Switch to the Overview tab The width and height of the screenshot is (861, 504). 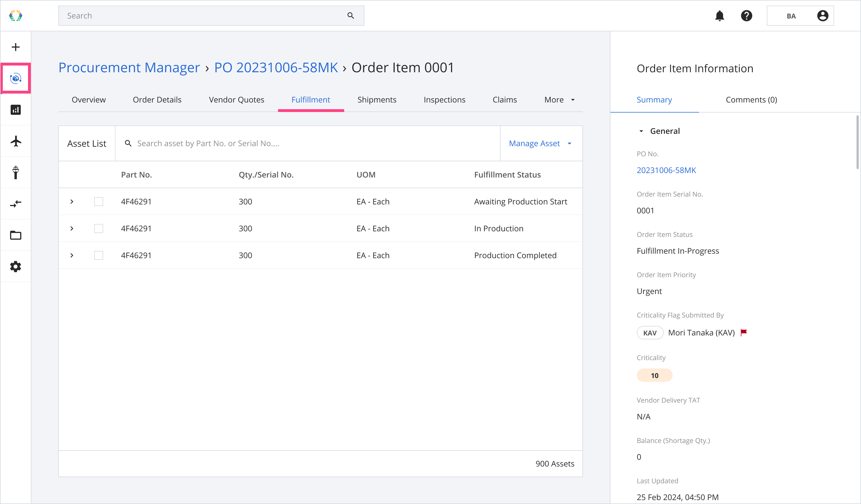click(x=89, y=100)
